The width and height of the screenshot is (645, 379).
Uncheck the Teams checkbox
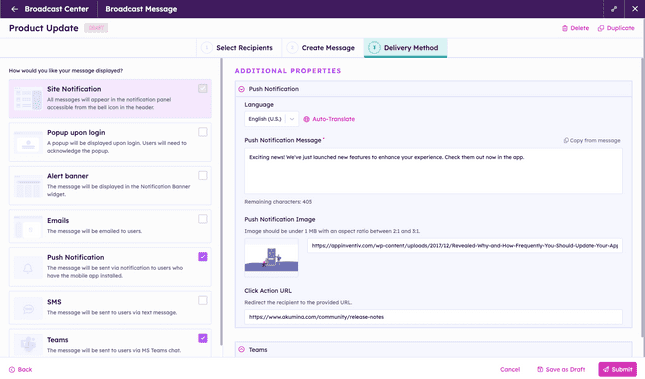click(x=203, y=338)
